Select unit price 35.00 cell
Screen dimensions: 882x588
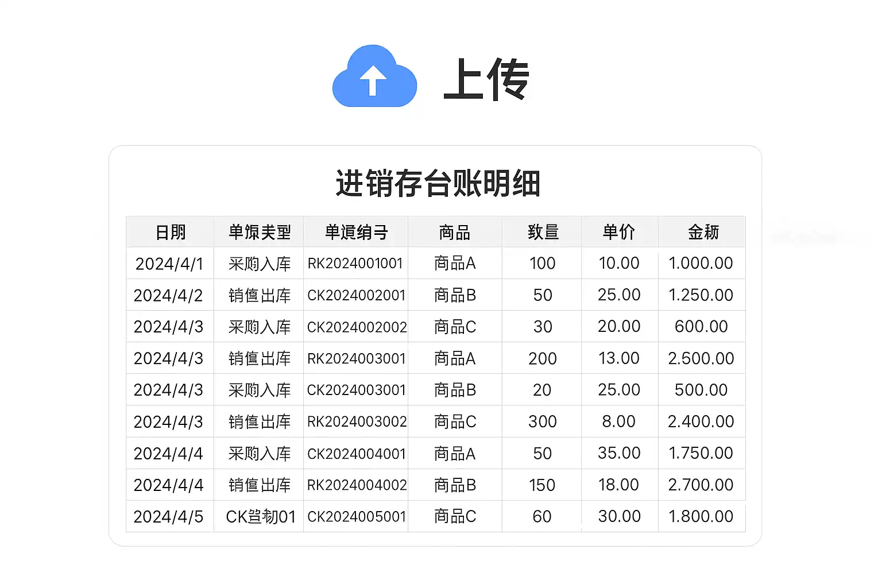tap(619, 453)
